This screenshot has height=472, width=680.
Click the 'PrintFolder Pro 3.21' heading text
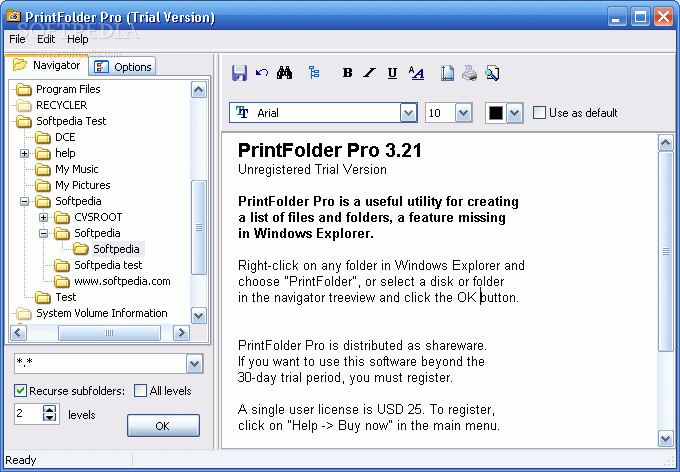click(330, 151)
